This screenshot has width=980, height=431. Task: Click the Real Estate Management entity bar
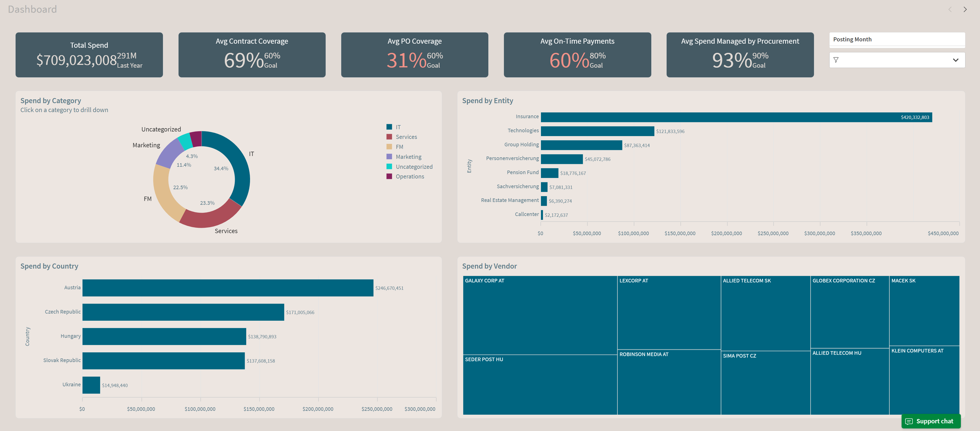tap(544, 201)
